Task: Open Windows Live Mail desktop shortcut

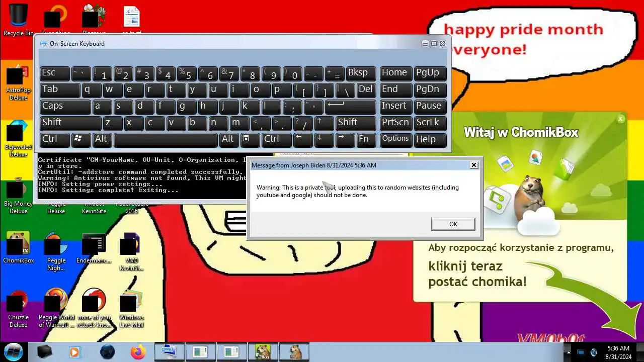Action: [x=131, y=308]
